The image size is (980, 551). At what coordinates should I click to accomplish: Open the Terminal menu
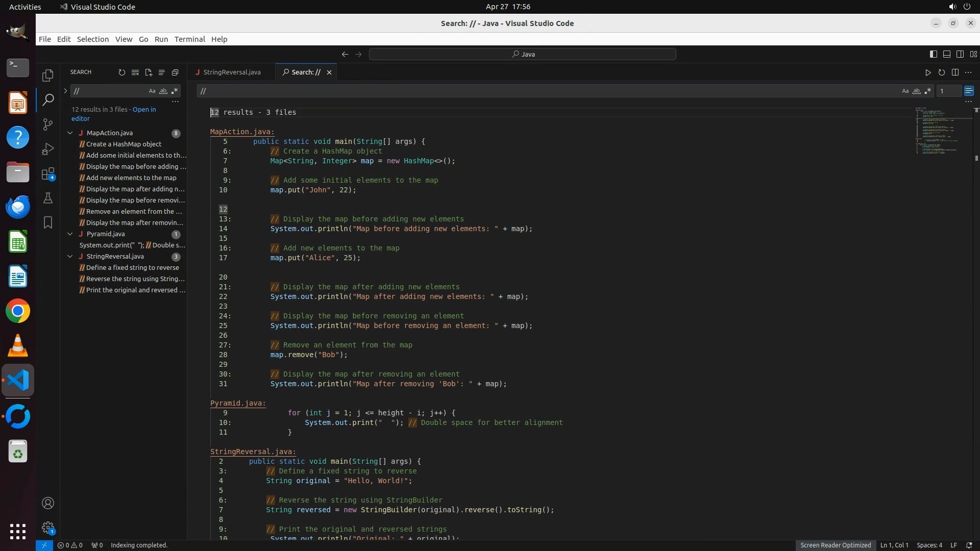189,39
